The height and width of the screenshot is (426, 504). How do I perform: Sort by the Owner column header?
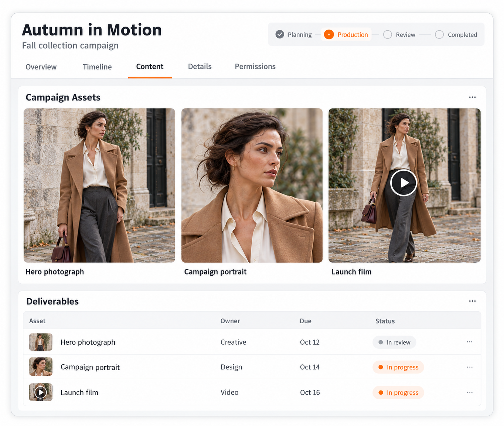[230, 321]
